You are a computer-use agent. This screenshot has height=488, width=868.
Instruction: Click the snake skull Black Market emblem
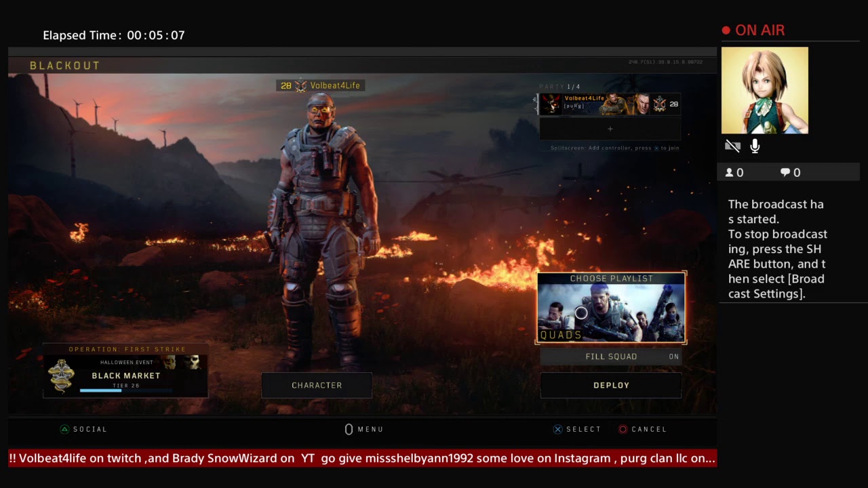point(61,376)
